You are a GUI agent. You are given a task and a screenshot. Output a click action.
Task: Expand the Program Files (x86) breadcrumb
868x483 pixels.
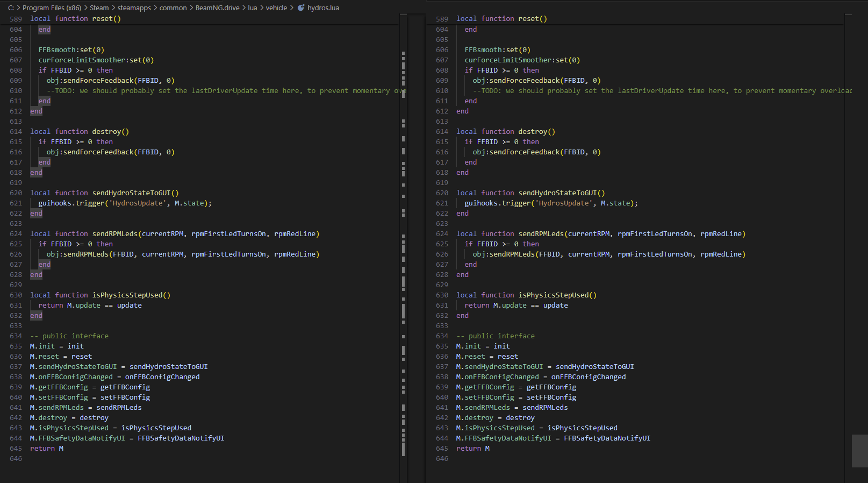(52, 8)
